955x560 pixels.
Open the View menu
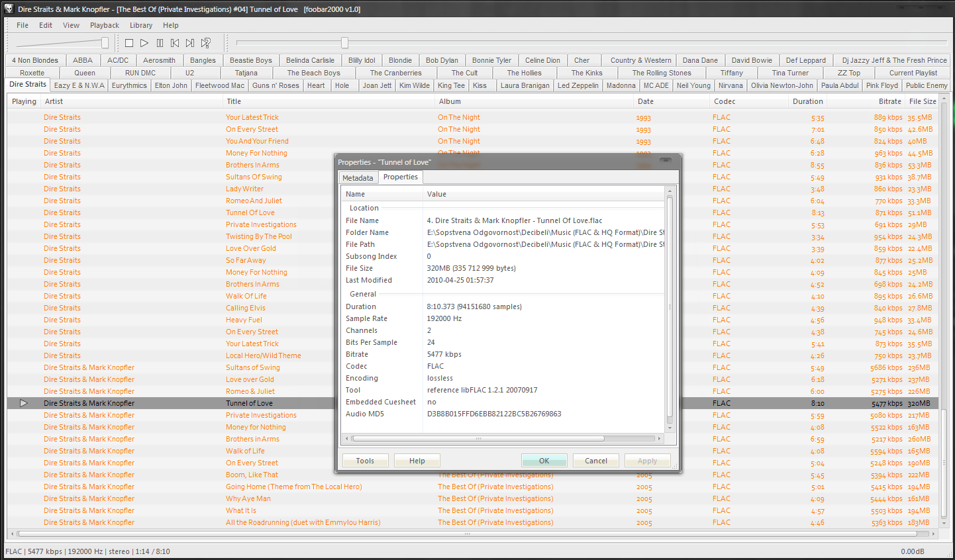(71, 25)
